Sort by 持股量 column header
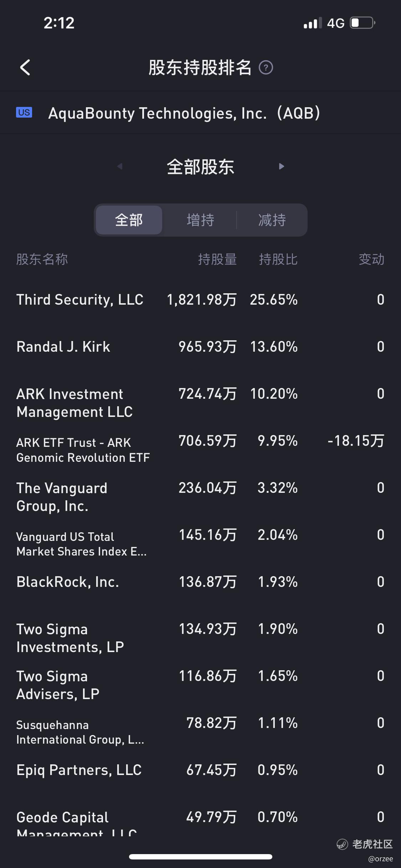The height and width of the screenshot is (868, 401). 217,259
